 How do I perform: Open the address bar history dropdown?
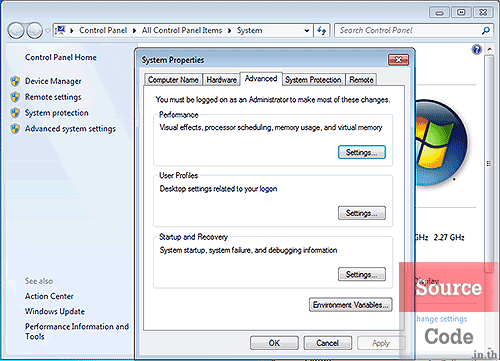(307, 31)
